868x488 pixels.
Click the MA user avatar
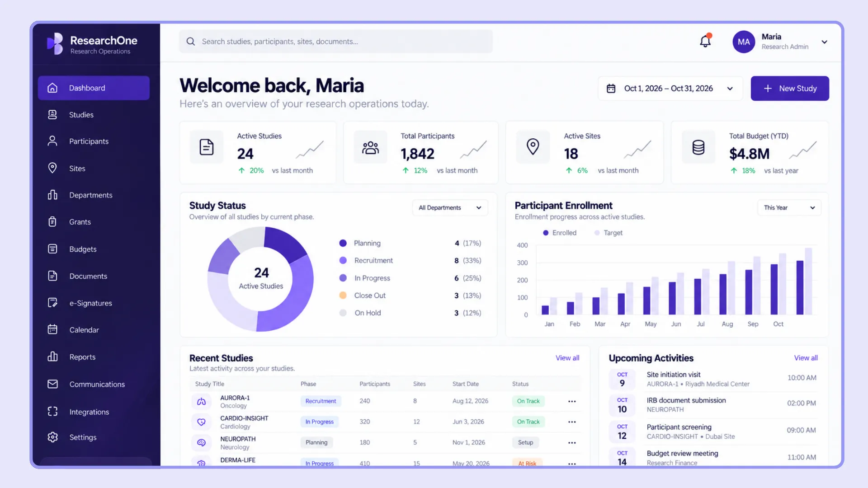(x=744, y=42)
